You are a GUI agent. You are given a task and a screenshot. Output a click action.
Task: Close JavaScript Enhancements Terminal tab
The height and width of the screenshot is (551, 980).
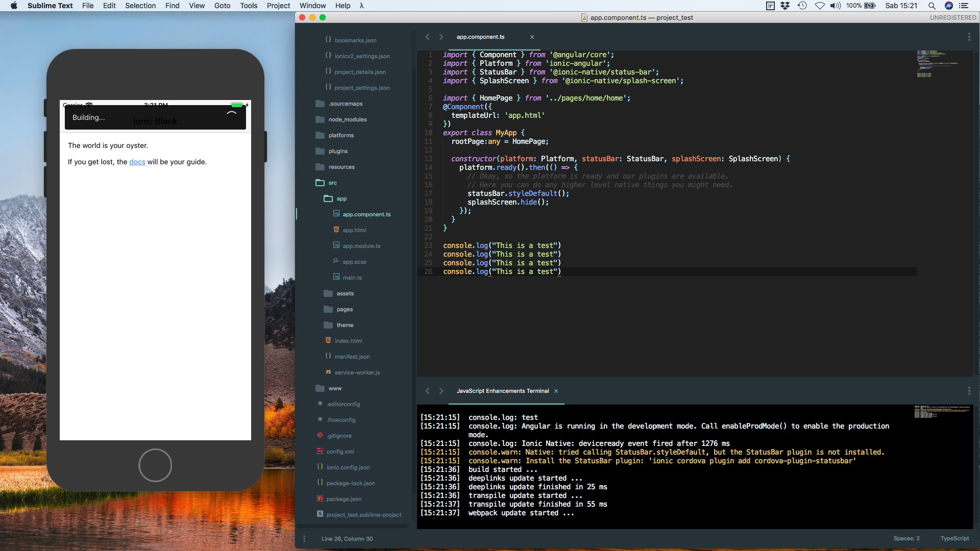coord(556,391)
